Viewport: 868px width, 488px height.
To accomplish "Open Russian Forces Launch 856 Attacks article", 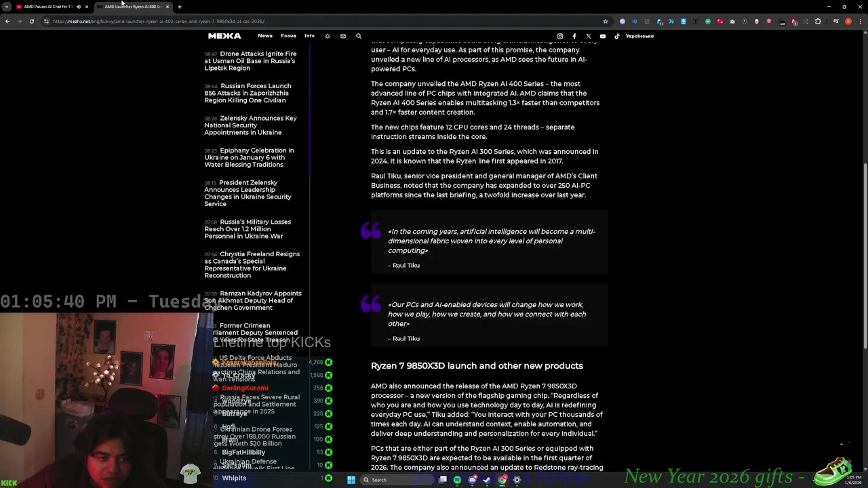I will [x=248, y=93].
